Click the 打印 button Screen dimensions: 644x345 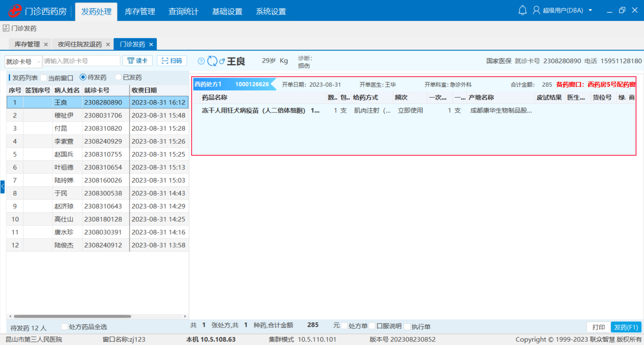598,327
